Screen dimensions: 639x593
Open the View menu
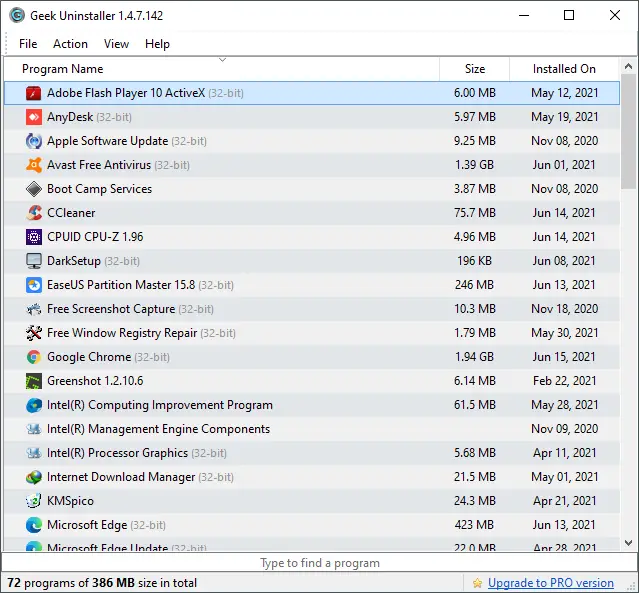click(116, 44)
